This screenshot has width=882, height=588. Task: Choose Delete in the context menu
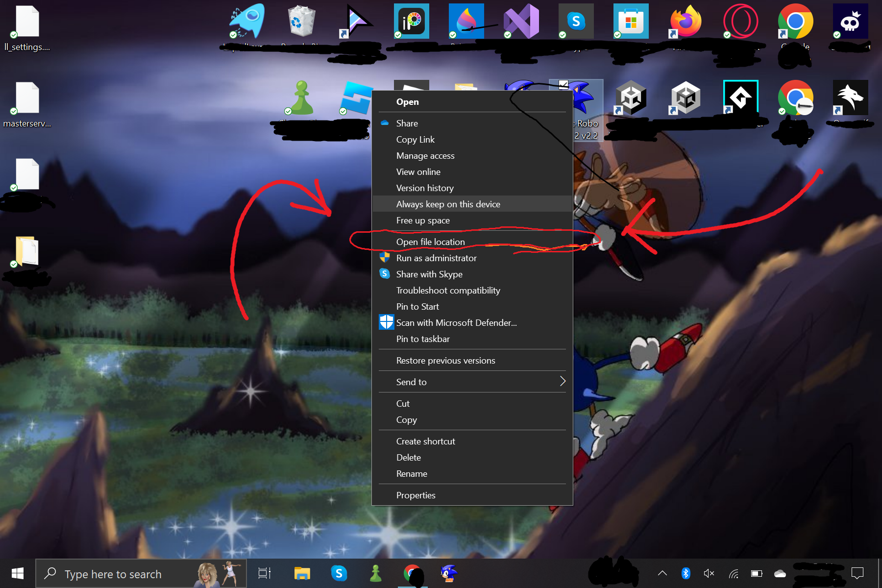(x=472, y=457)
